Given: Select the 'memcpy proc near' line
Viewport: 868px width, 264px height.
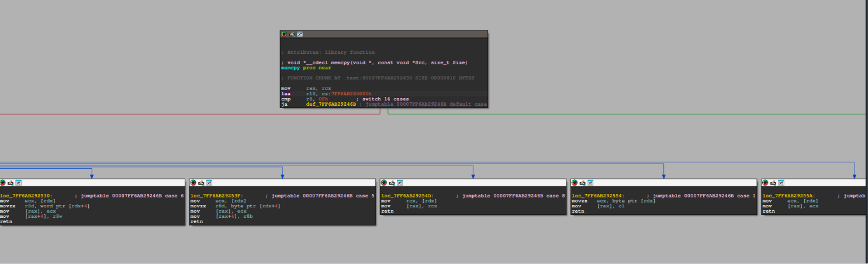Looking at the screenshot, I should pyautogui.click(x=306, y=68).
